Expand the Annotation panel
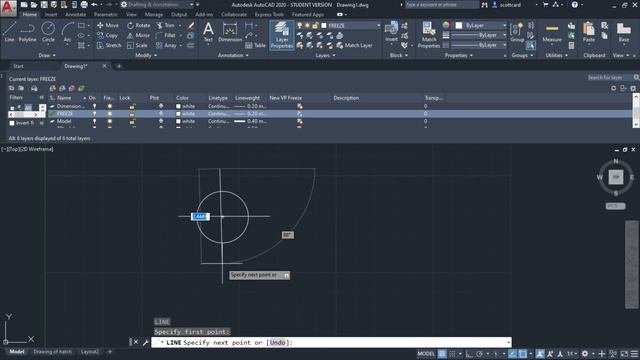Viewport: 640px width, 360px height. pos(233,55)
